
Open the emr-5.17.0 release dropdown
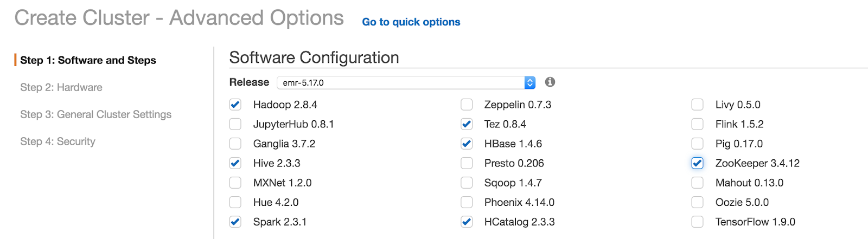point(406,82)
